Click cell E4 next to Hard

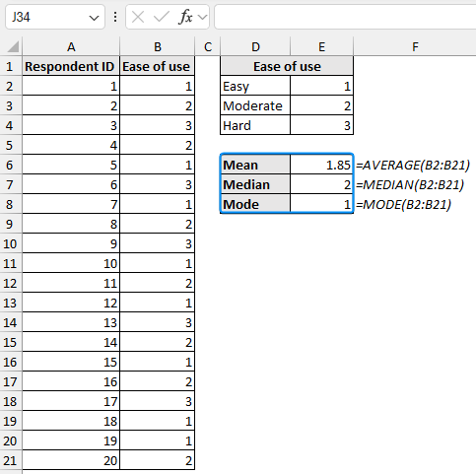pyautogui.click(x=321, y=125)
